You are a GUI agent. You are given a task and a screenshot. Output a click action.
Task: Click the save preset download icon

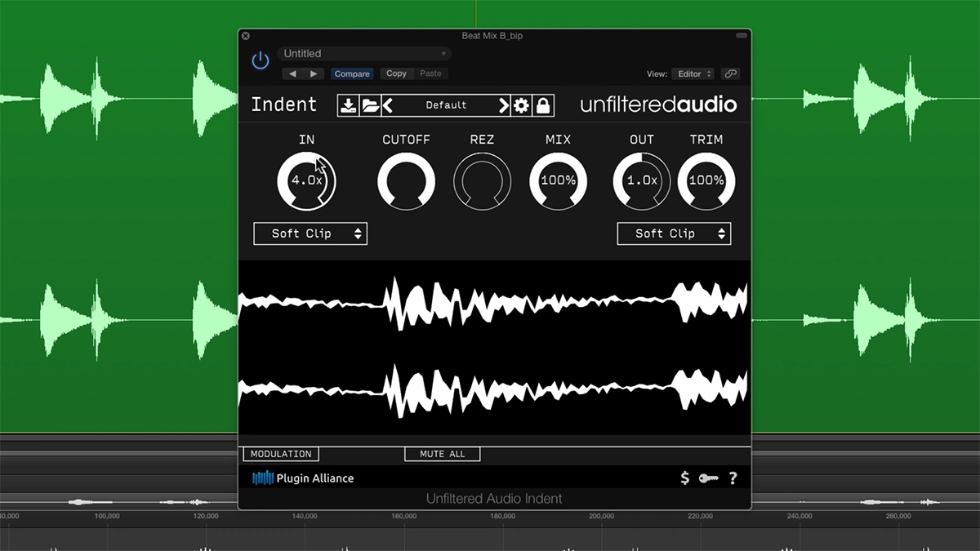coord(349,105)
